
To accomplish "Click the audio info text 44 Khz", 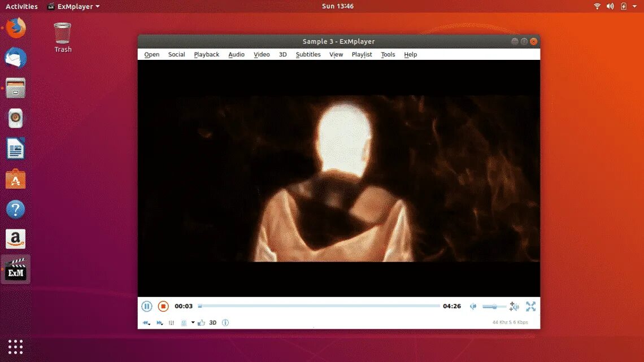I will tap(510, 322).
